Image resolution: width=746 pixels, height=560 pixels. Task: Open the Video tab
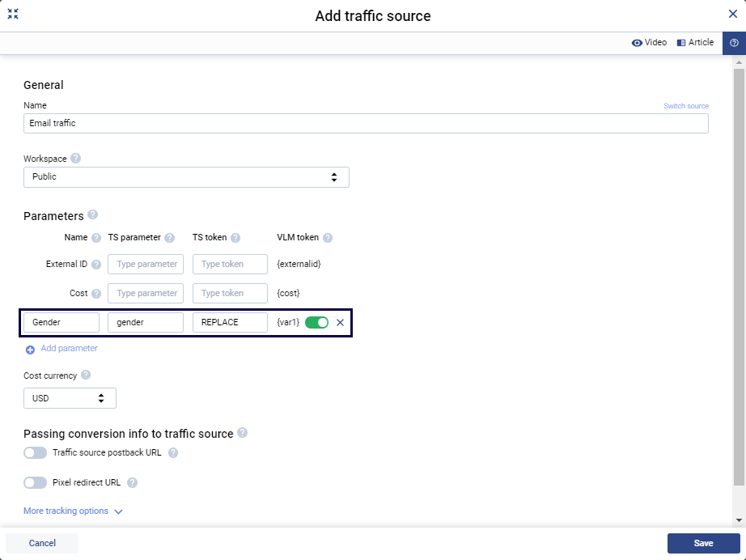pos(649,42)
